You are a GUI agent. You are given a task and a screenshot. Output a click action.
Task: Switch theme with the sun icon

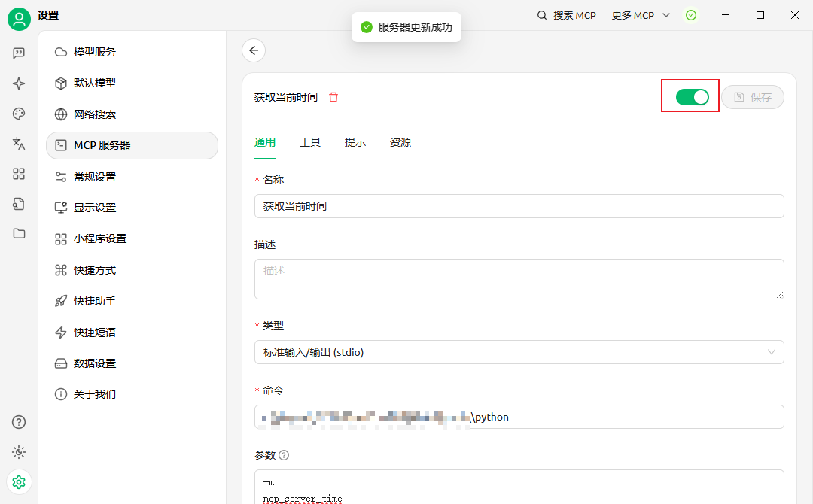pyautogui.click(x=19, y=452)
